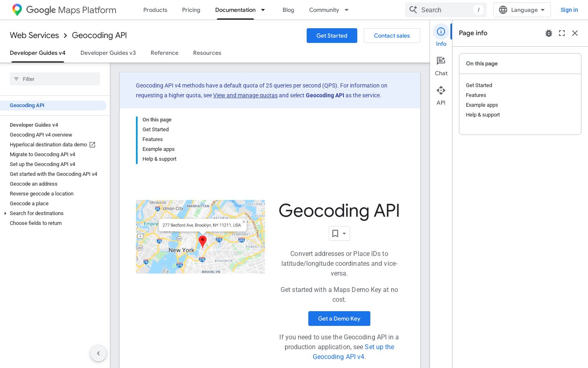Open the Language dropdown
This screenshot has width=588, height=368.
[522, 10]
